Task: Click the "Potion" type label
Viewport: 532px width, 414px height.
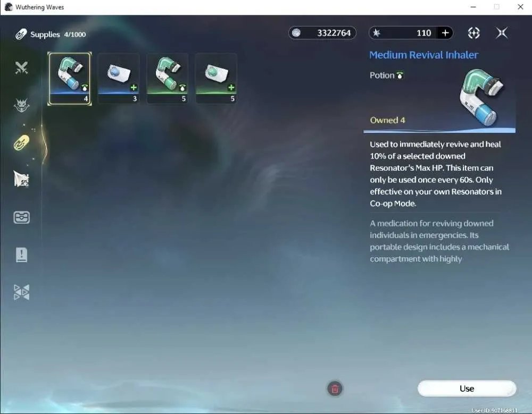Action: (382, 75)
